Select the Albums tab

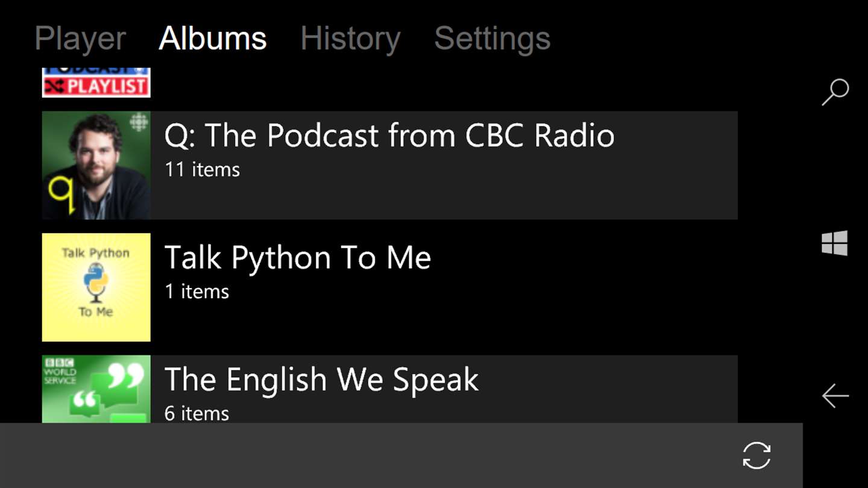point(212,39)
